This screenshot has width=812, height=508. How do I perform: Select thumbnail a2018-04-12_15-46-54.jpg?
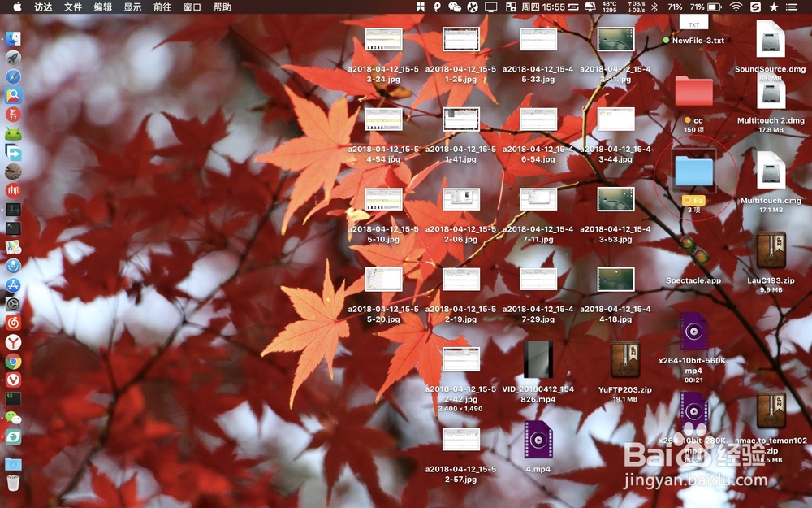tap(538, 119)
